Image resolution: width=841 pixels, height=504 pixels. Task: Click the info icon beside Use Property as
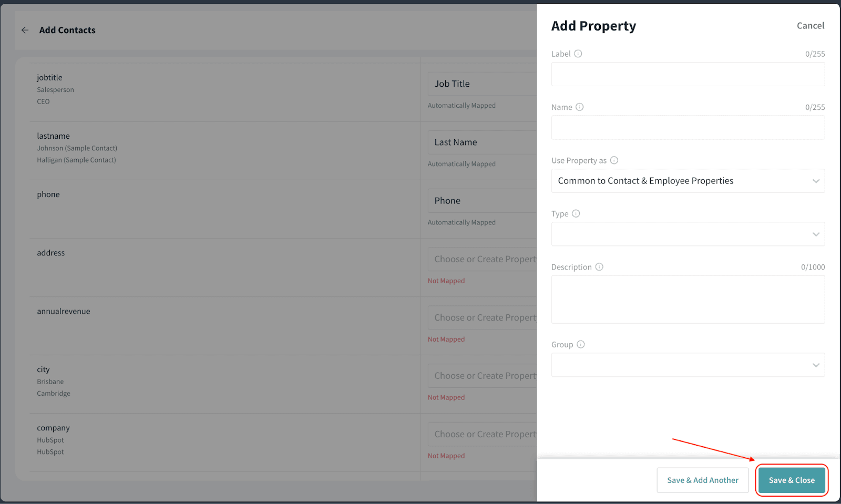614,160
